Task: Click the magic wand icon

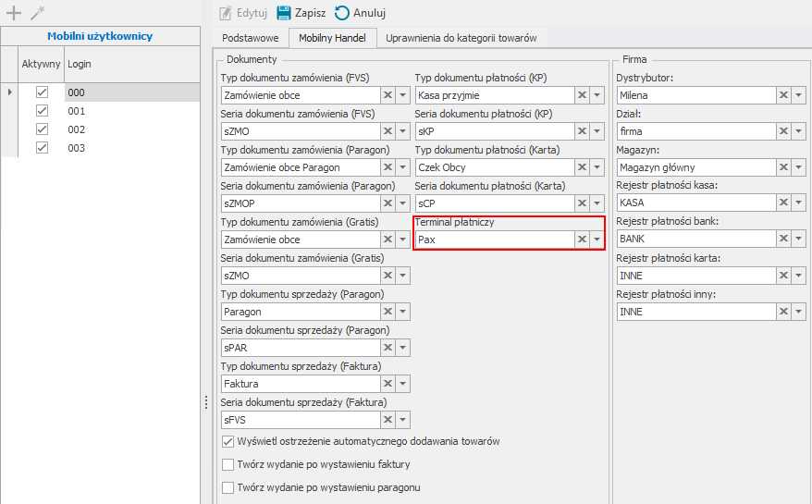Action: point(37,13)
